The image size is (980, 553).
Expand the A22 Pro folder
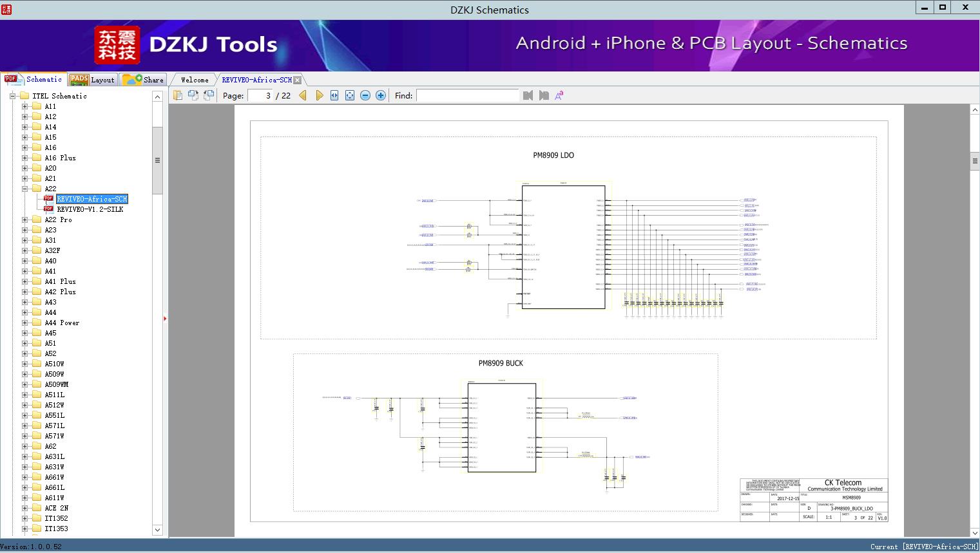25,220
